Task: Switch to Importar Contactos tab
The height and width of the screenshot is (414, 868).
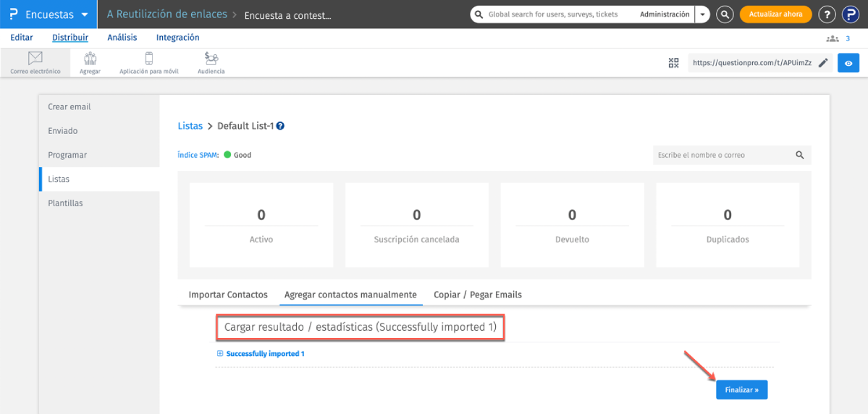Action: pos(228,295)
